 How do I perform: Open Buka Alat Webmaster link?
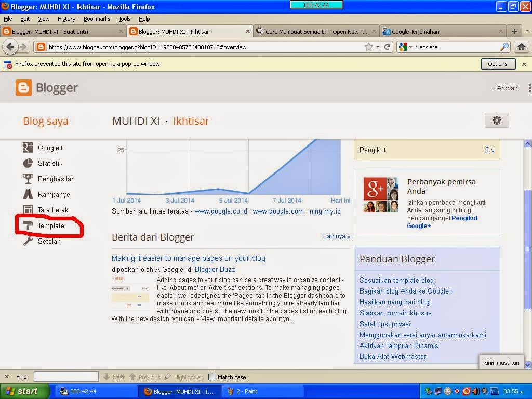point(393,356)
